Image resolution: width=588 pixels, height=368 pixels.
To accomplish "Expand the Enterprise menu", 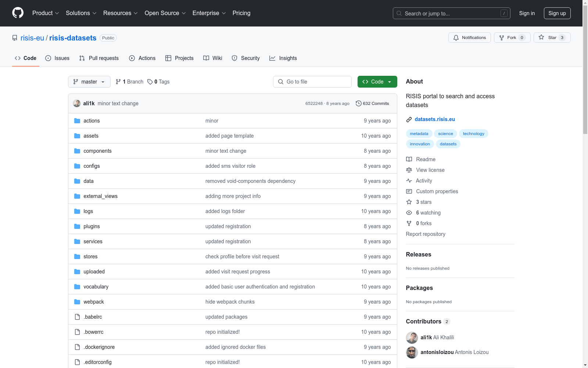I will click(209, 13).
